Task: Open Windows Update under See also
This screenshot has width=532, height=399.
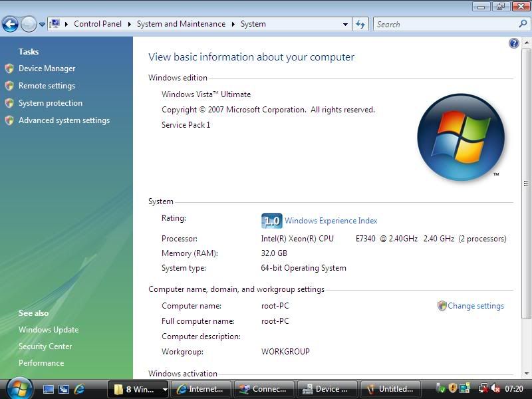Action: (x=49, y=330)
